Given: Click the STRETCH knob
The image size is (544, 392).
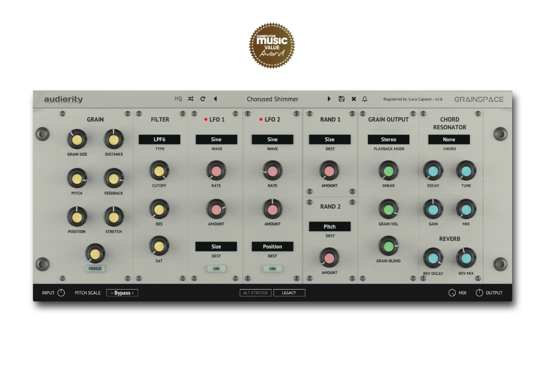Looking at the screenshot, I should pyautogui.click(x=114, y=217).
